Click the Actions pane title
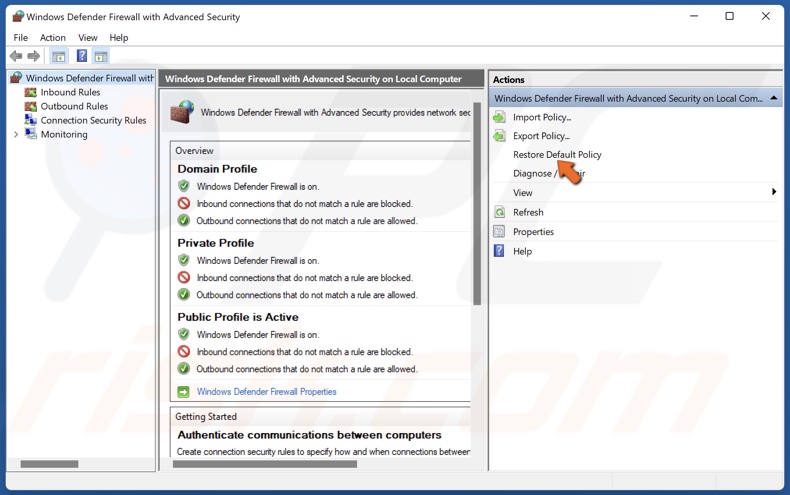The width and height of the screenshot is (790, 495). 508,80
